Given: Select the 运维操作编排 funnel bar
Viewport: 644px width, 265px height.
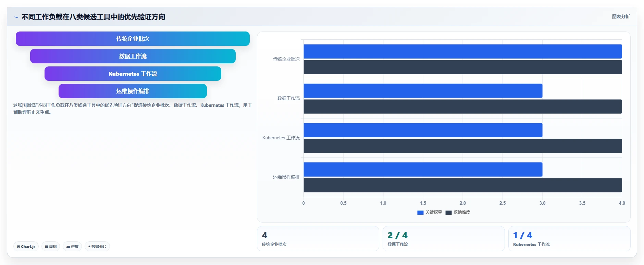Looking at the screenshot, I should (133, 91).
